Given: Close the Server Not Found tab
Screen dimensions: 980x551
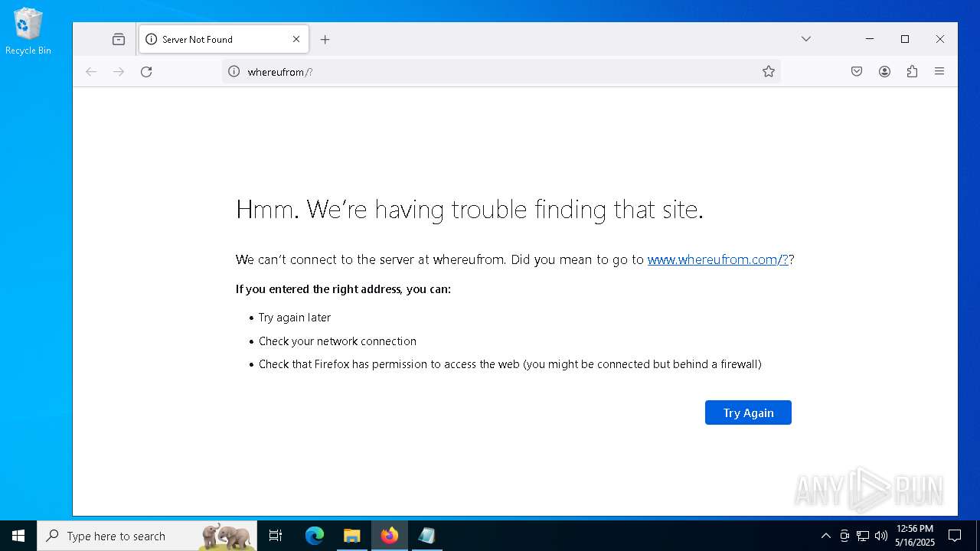Looking at the screenshot, I should coord(296,39).
